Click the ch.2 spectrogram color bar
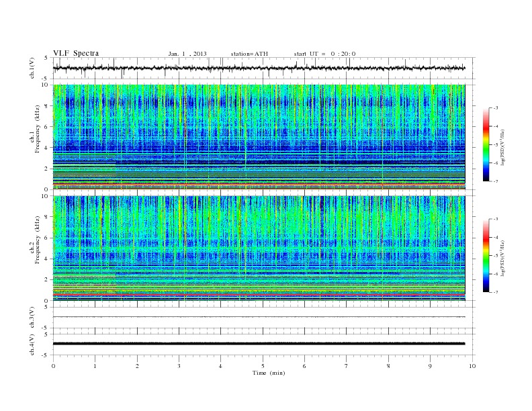Viewport: 532px width, 411px height. point(486,256)
